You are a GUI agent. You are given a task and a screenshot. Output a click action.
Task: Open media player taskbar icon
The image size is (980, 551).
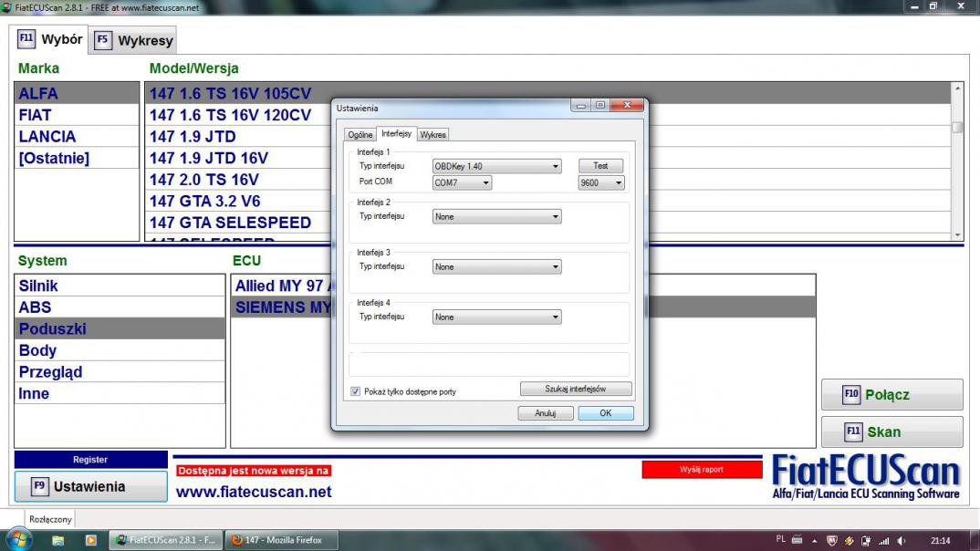tap(91, 540)
